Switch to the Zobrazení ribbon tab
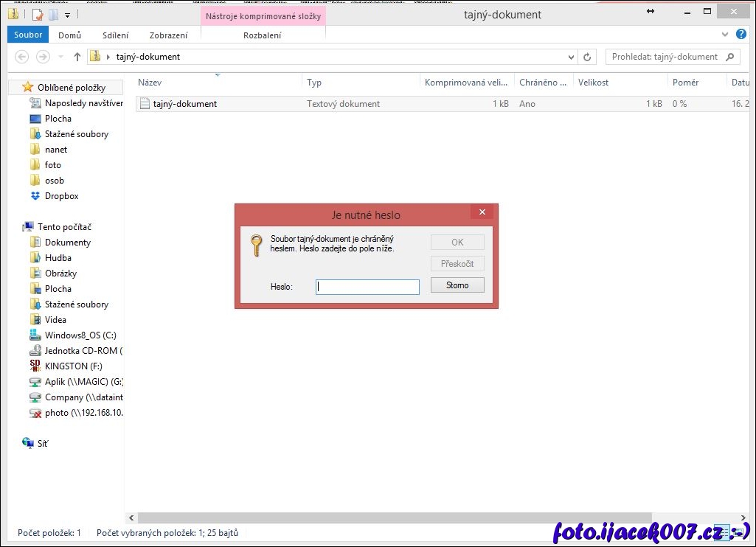 point(168,35)
